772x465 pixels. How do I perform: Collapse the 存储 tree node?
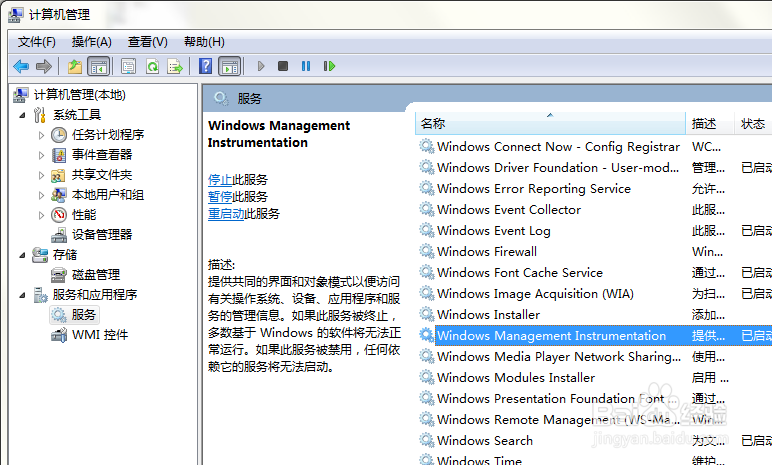(22, 255)
